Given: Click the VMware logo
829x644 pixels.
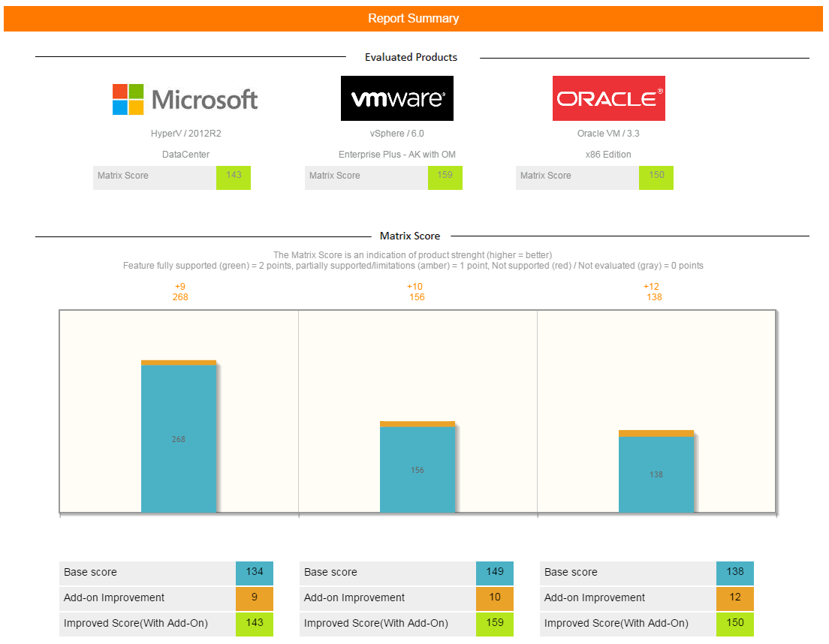Looking at the screenshot, I should (397, 98).
